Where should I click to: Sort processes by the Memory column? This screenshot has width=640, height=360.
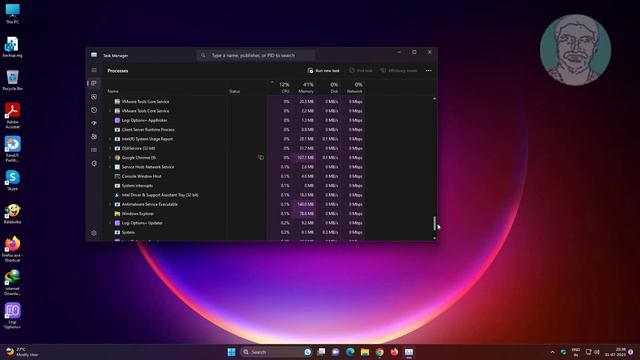(306, 87)
